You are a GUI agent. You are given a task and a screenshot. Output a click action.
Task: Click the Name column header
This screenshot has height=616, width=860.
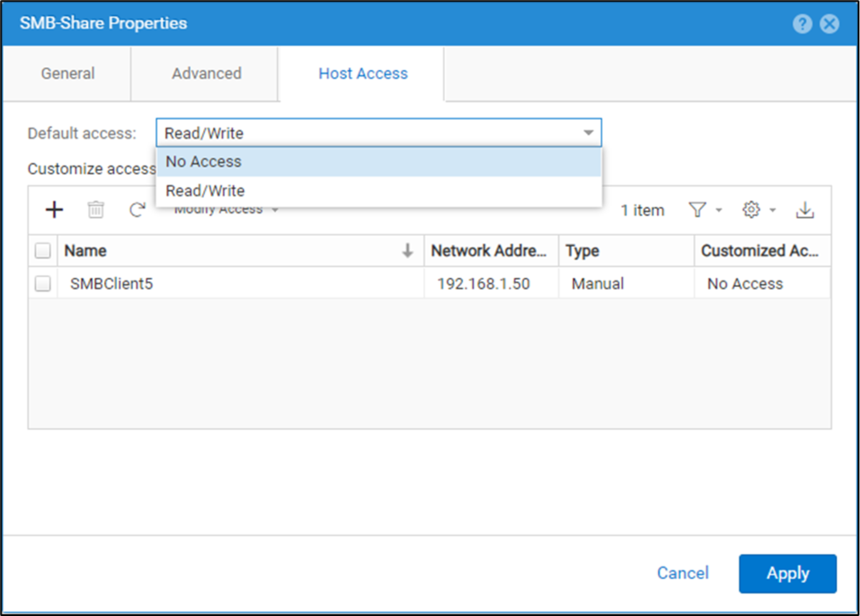[240, 251]
